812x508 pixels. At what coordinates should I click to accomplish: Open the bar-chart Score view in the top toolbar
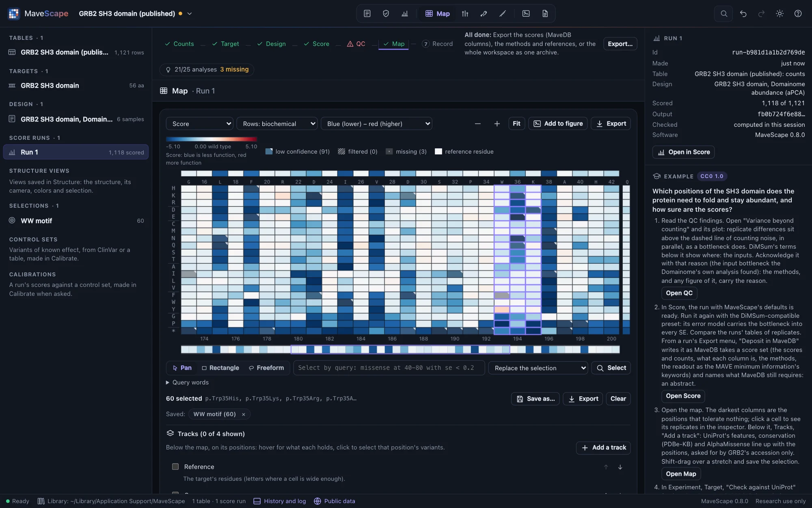(405, 14)
